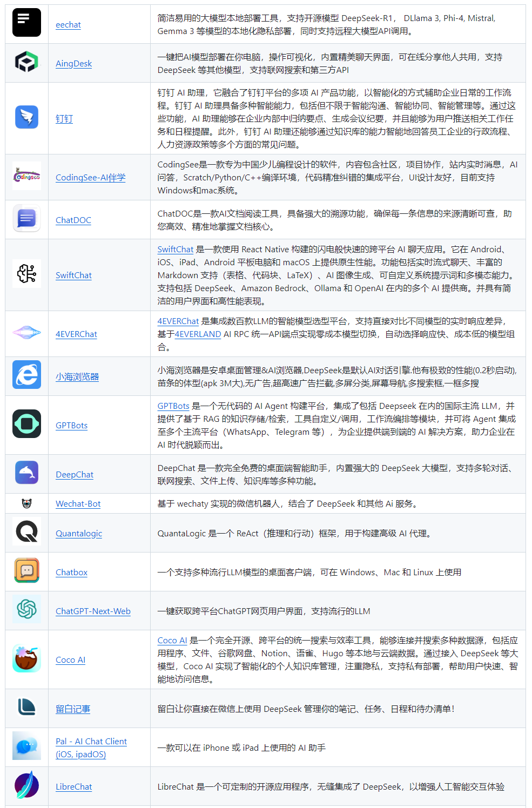Open the Wechat-Bot link
The width and height of the screenshot is (532, 808).
[78, 504]
